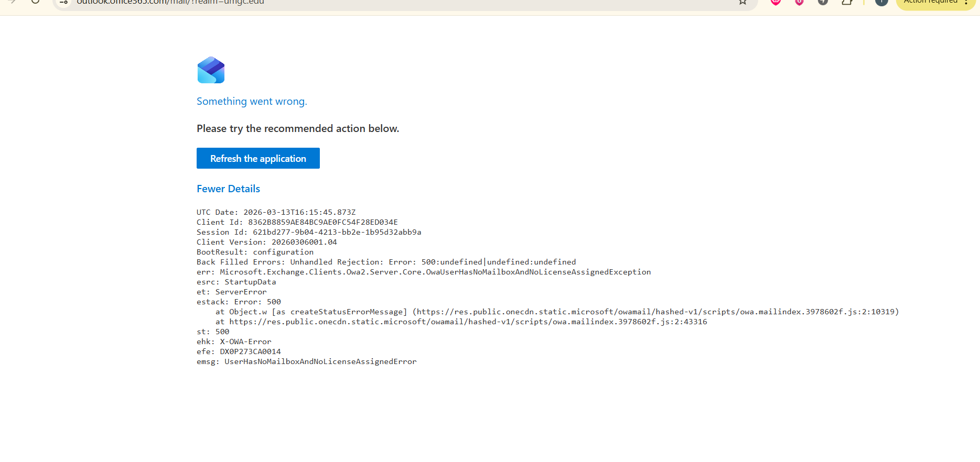980x462 pixels.
Task: Open site information icon in address bar
Action: point(64,2)
